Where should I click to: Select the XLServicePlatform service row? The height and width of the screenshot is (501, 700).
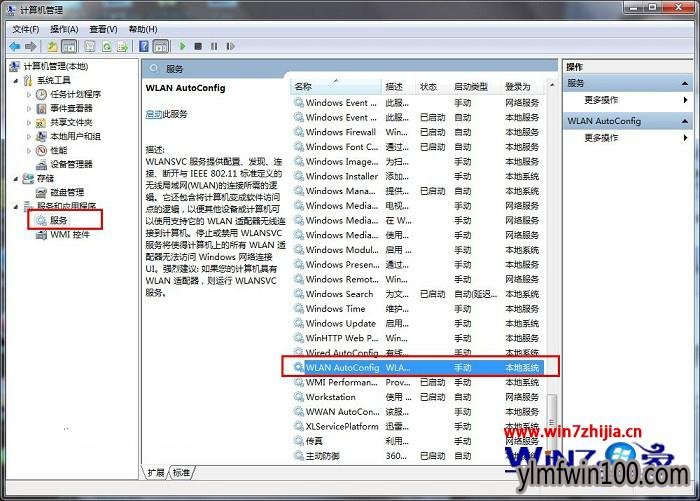[x=418, y=426]
